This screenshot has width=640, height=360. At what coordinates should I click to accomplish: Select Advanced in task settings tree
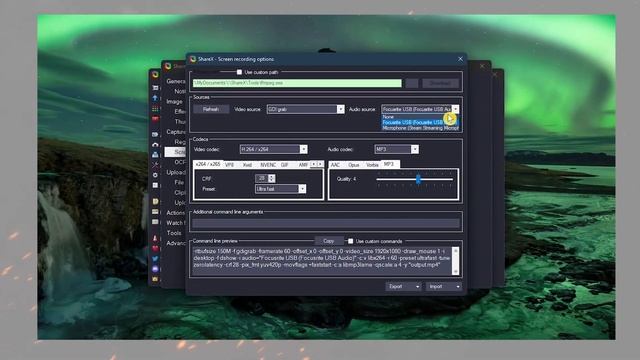click(176, 243)
